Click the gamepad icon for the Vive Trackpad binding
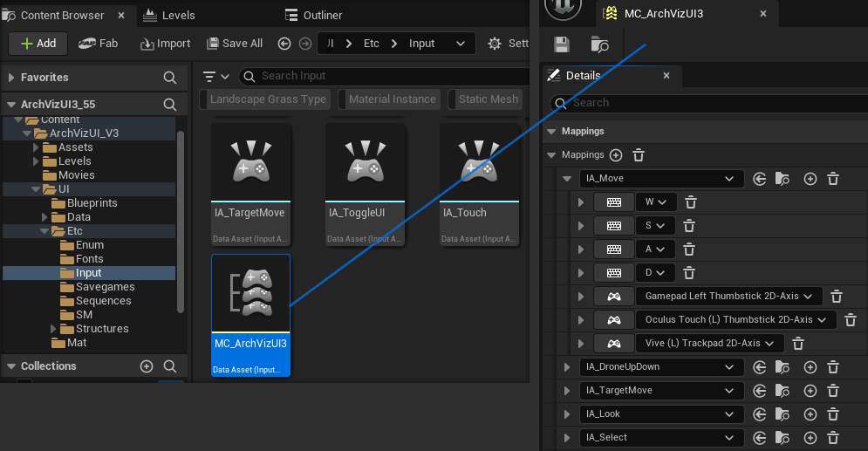Screen dimensions: 868x451 pos(614,344)
